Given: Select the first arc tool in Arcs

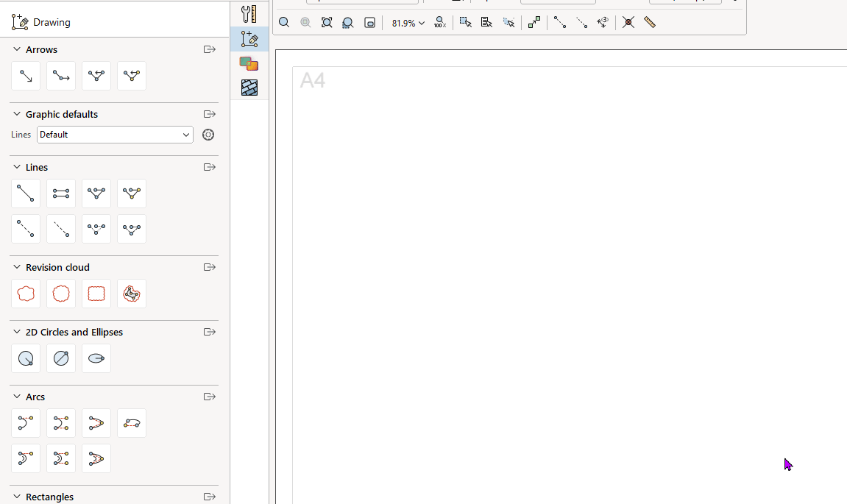Looking at the screenshot, I should point(26,424).
